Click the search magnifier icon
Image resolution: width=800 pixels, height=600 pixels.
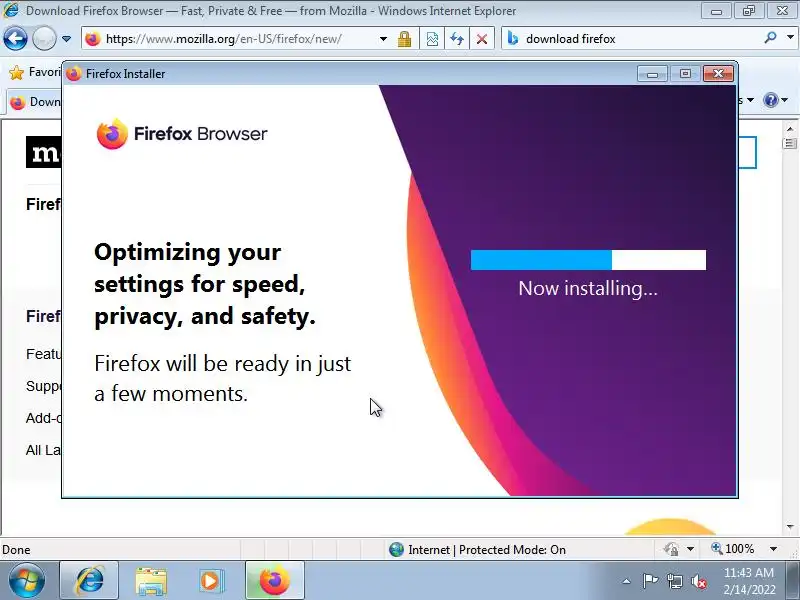(x=770, y=38)
